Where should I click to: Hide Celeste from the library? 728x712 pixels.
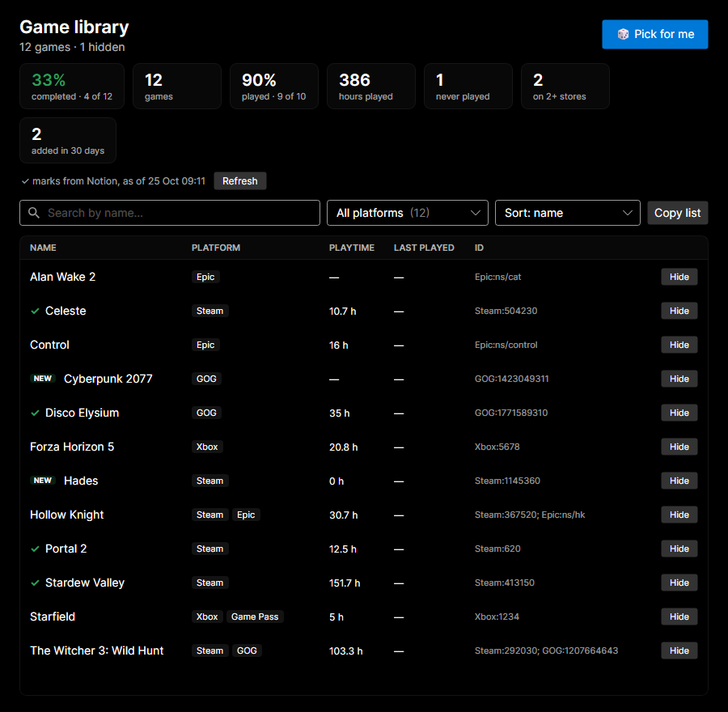(x=679, y=311)
